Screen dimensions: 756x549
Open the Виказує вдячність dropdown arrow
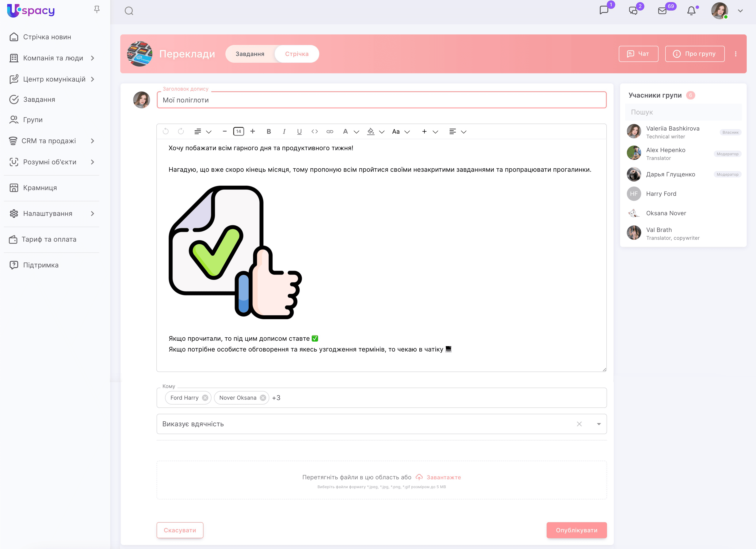[x=599, y=424]
